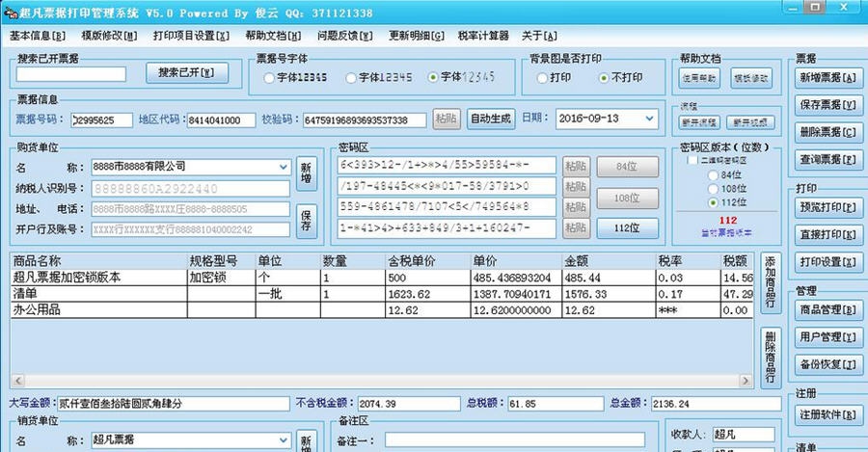The image size is (868, 452).
Task: Click the app icon in the title bar
Action: coord(10,13)
